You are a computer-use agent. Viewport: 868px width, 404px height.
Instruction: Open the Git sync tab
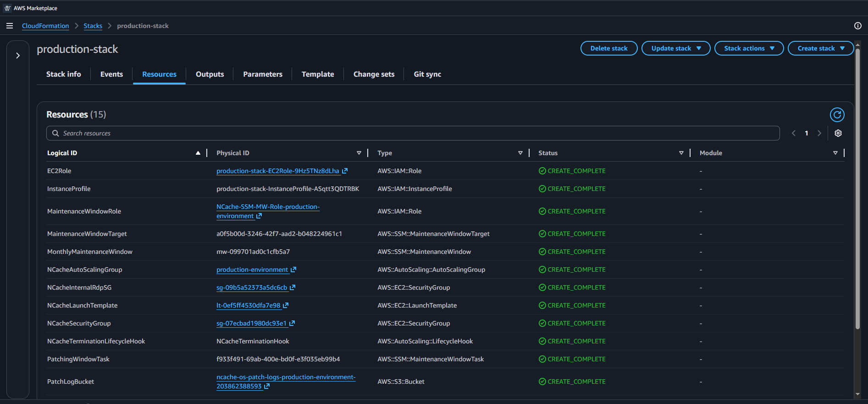coord(427,74)
